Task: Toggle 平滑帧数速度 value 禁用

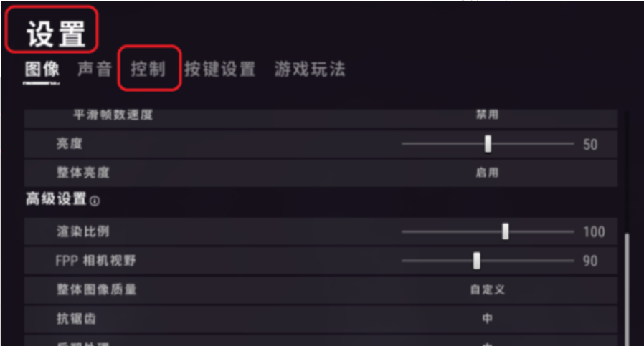Action: click(487, 115)
